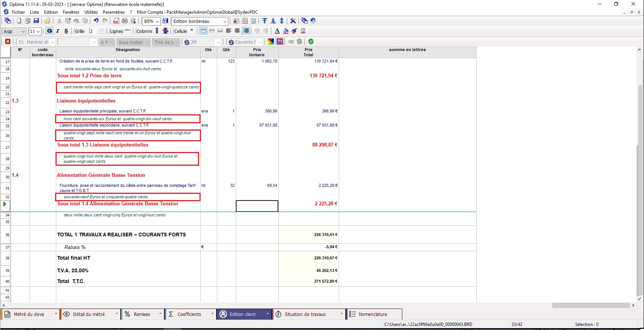Click the cascading windows icon near tools
The width and height of the screenshot is (644, 330).
[x=304, y=21]
